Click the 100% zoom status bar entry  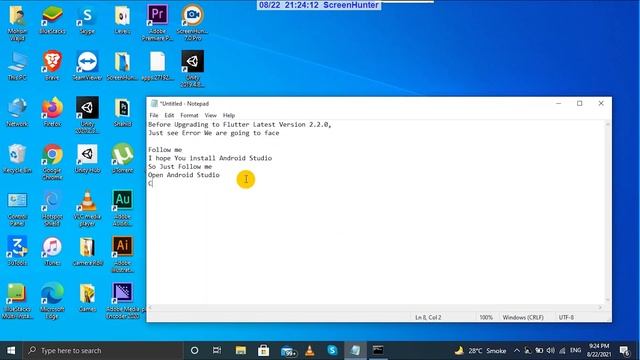coord(486,317)
